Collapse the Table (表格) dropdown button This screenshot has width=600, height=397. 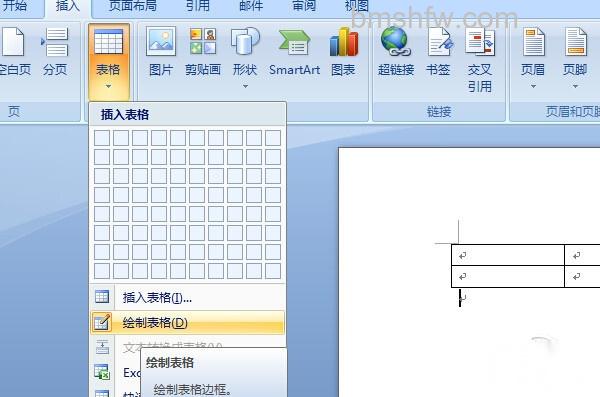click(x=109, y=61)
